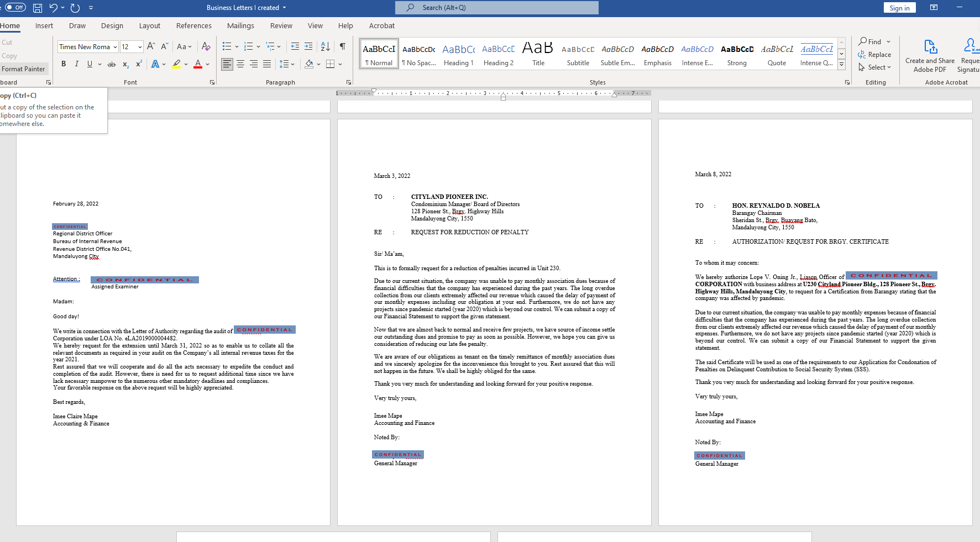Open the References tab
980x542 pixels.
click(x=194, y=25)
